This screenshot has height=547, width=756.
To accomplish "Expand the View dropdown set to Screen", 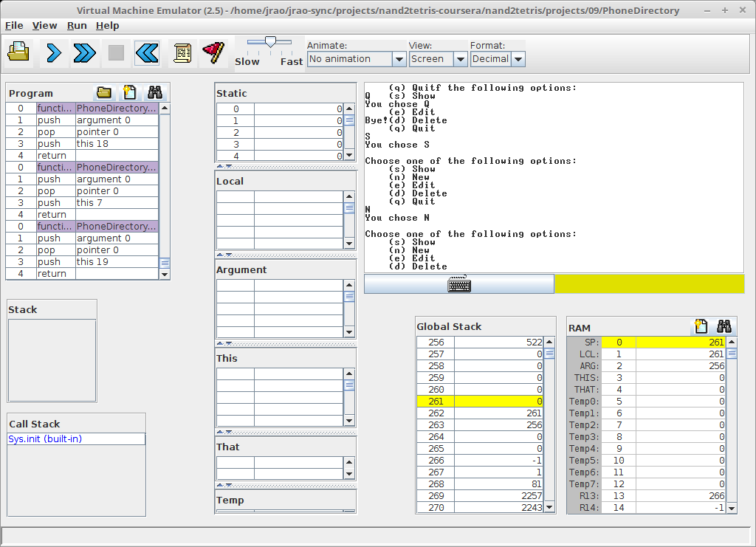I will 439,59.
